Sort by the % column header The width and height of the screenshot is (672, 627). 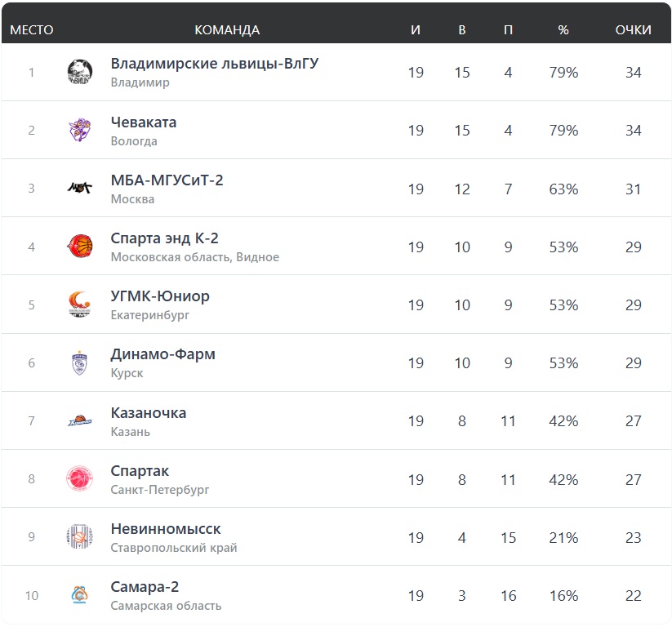click(x=563, y=30)
